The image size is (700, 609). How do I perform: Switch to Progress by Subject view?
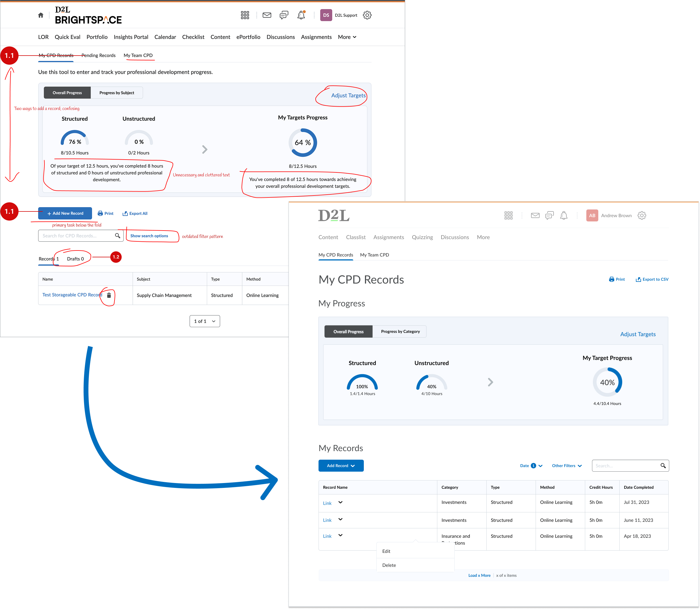(117, 93)
